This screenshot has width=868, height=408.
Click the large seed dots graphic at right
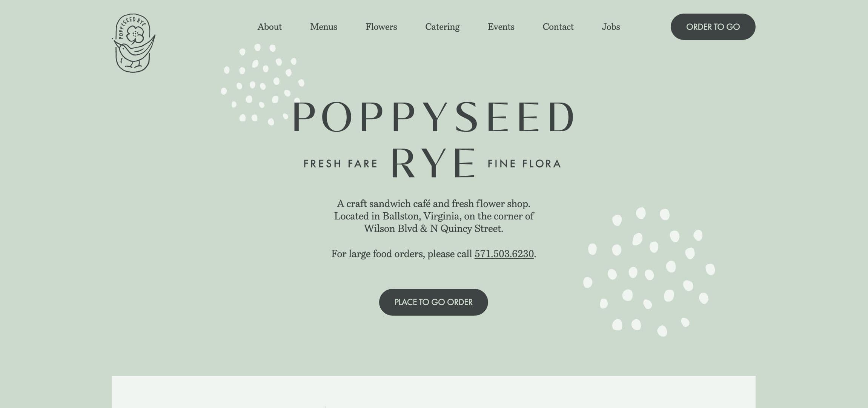click(x=649, y=271)
